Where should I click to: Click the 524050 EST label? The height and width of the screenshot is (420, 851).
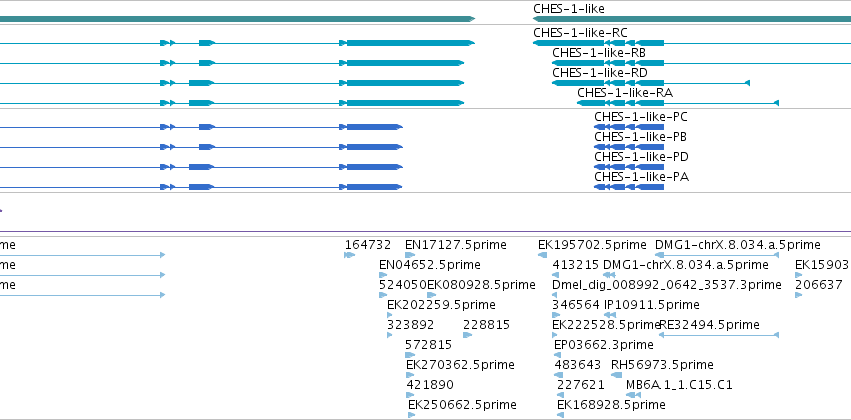coord(402,285)
